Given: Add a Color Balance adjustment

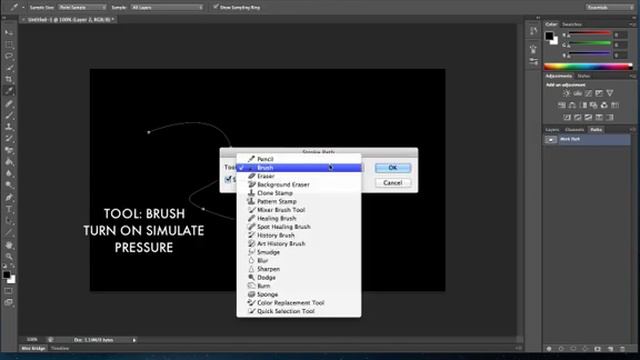Looking at the screenshot, I should click(572, 105).
